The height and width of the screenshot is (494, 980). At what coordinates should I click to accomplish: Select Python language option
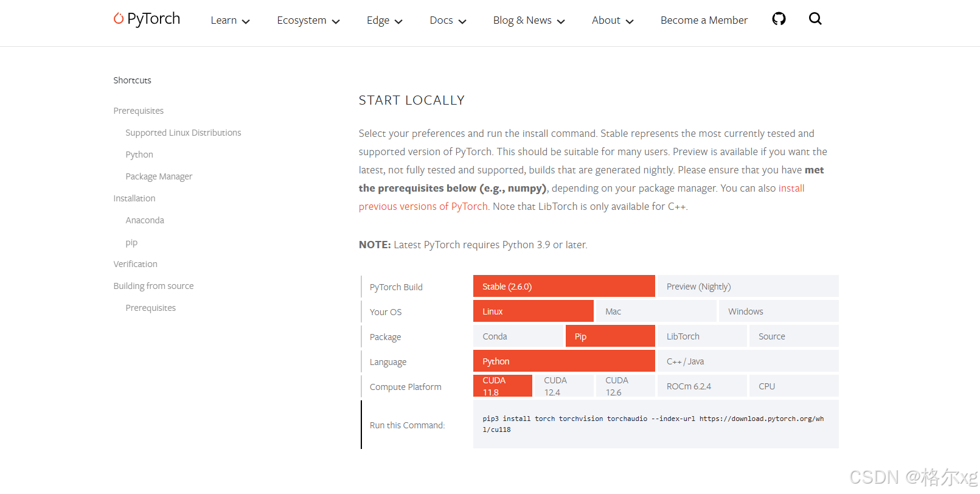point(564,361)
